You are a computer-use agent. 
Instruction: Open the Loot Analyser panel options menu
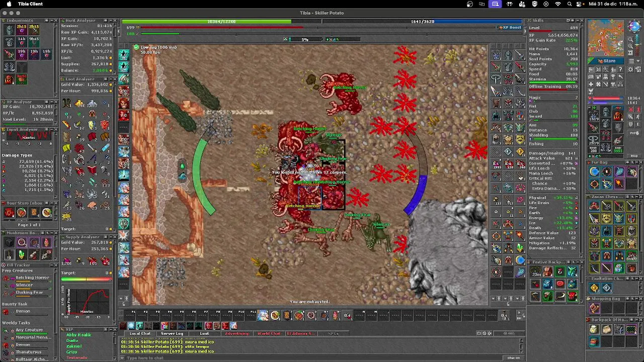pyautogui.click(x=106, y=79)
